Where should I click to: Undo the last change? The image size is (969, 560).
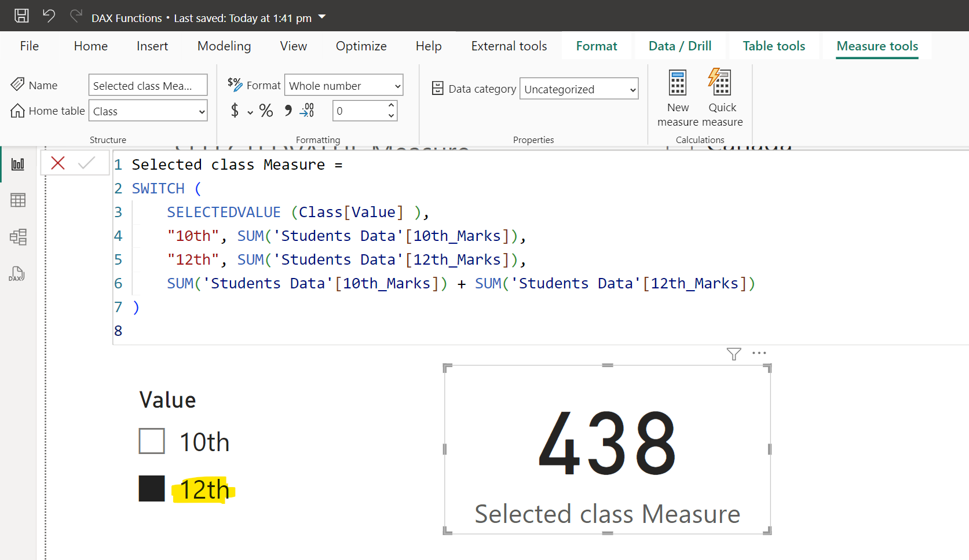[x=49, y=16]
